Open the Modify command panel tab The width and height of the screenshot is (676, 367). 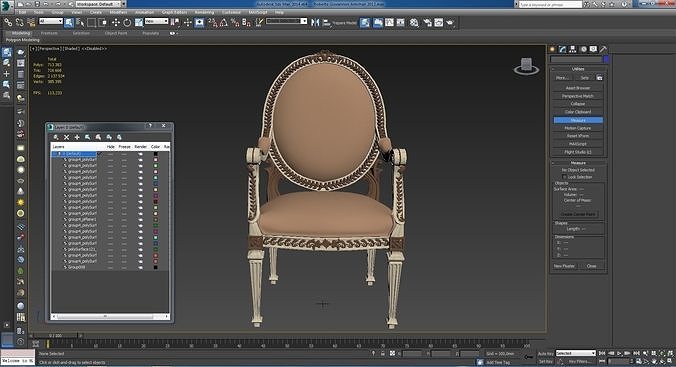[x=562, y=49]
